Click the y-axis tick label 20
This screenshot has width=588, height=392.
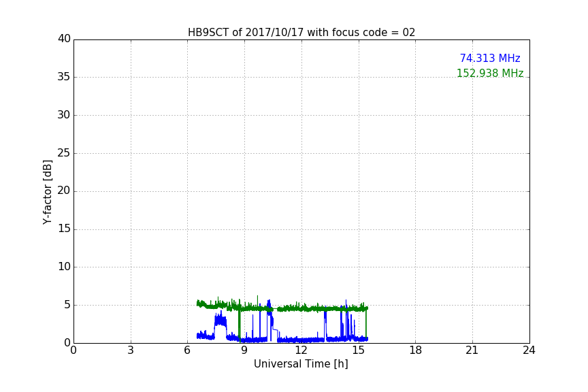pos(64,191)
